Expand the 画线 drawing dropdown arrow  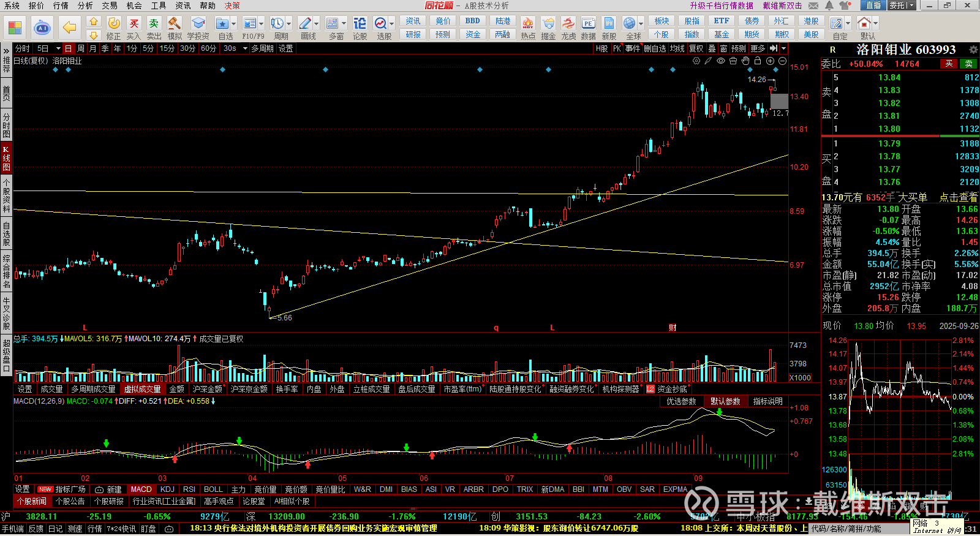coord(316,24)
